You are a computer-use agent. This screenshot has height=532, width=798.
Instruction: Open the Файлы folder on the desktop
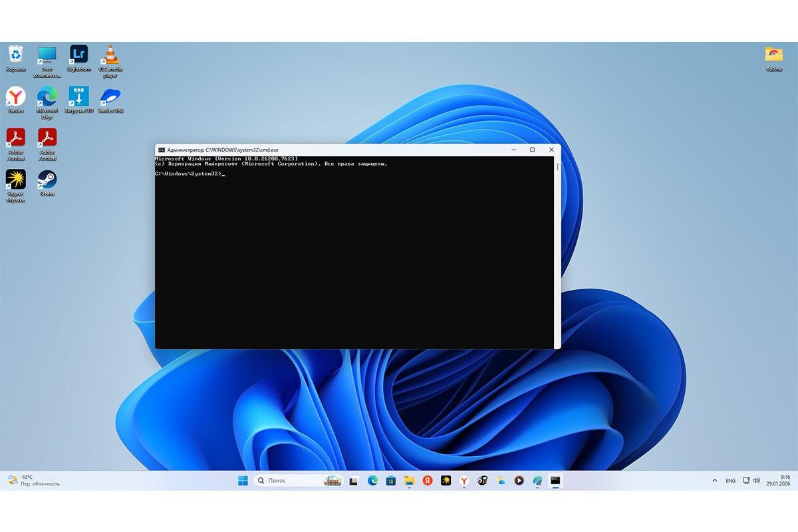(x=773, y=59)
